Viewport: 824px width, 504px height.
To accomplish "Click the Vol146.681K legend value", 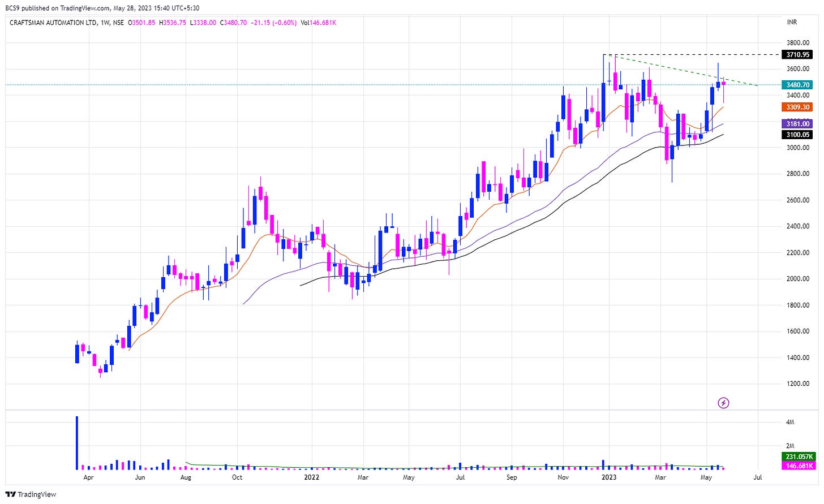I will pos(319,23).
